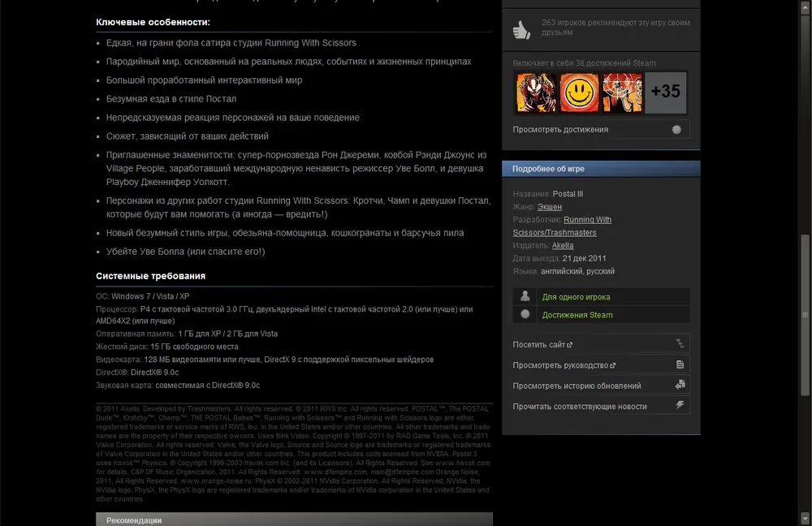The height and width of the screenshot is (526, 812).
Task: Click the scrollbar up arrow
Action: coord(805,7)
